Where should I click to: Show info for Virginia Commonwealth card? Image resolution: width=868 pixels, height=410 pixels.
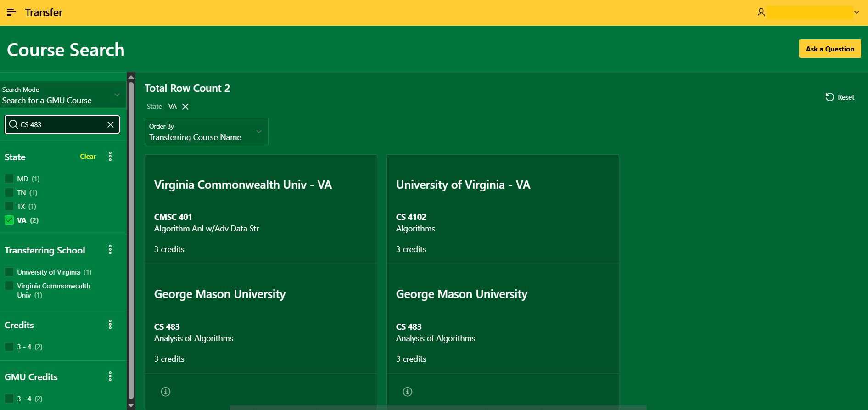point(166,392)
